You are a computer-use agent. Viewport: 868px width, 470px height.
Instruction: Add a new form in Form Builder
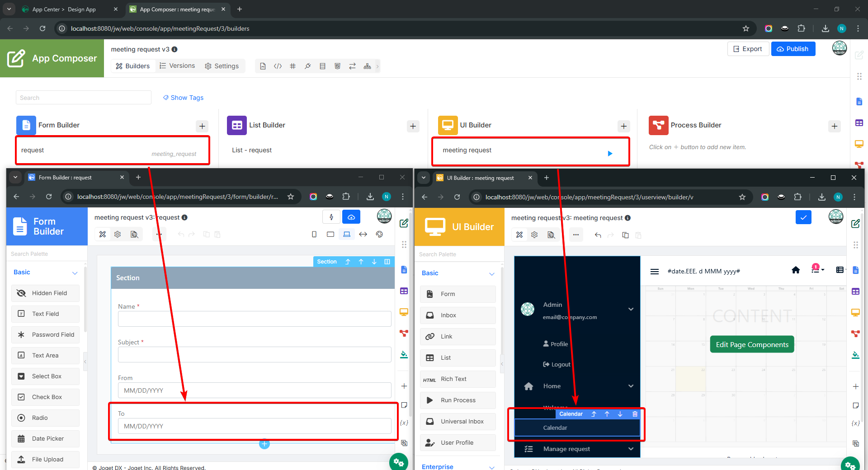pyautogui.click(x=202, y=126)
